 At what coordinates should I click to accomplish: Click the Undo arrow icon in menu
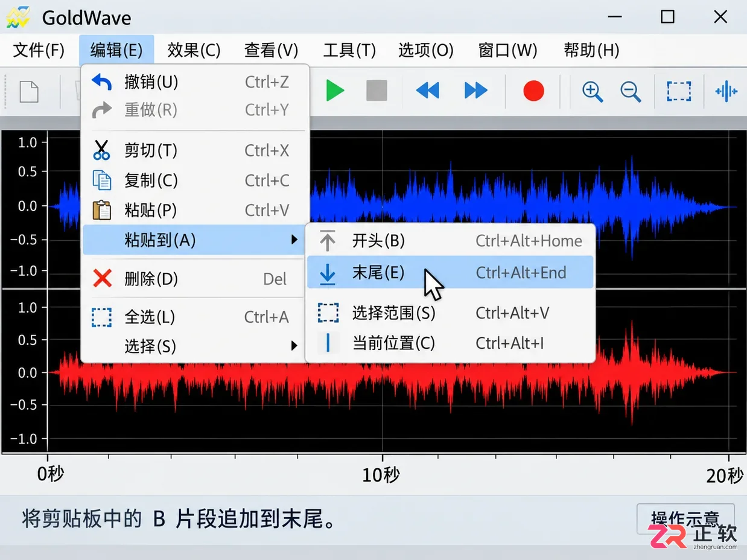(102, 81)
